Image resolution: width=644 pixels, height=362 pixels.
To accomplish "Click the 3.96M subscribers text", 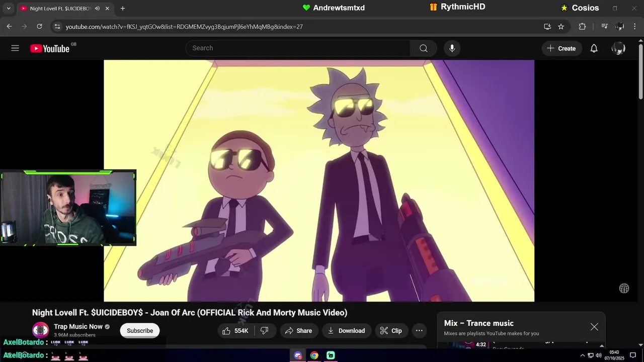I will (x=74, y=335).
